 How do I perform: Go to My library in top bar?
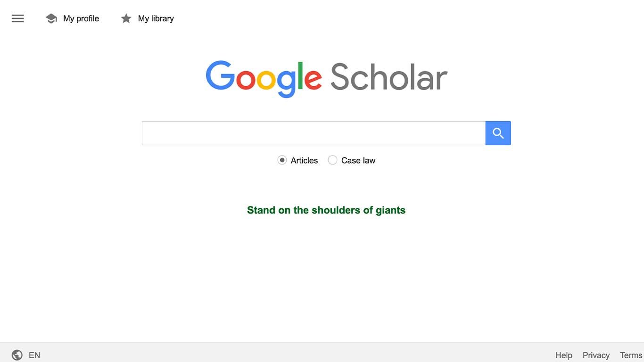pyautogui.click(x=156, y=18)
